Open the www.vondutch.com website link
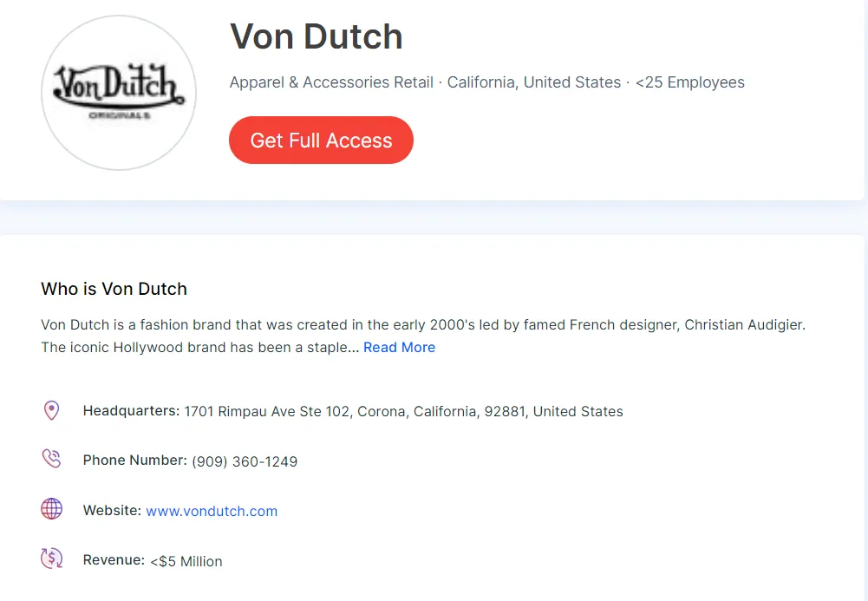 (212, 511)
